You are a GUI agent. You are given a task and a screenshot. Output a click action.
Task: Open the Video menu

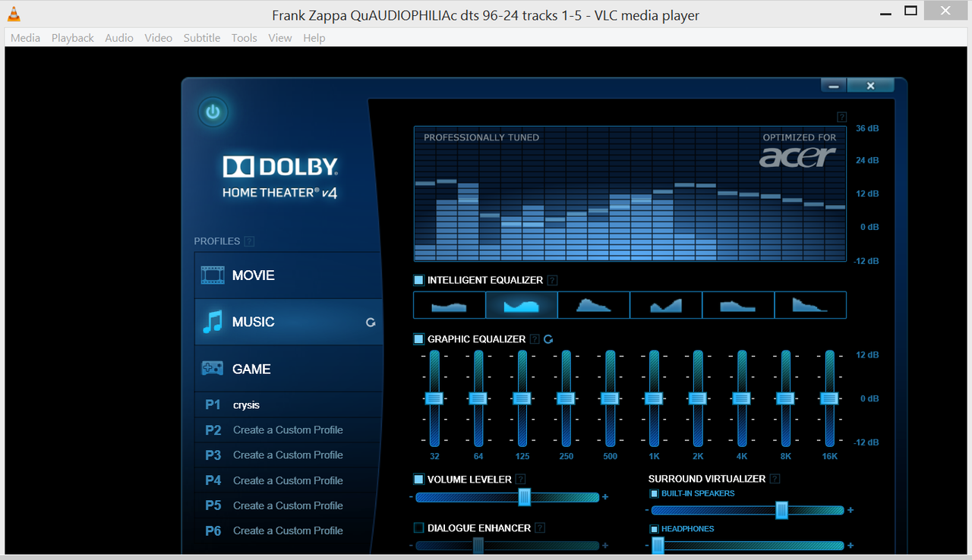point(159,38)
